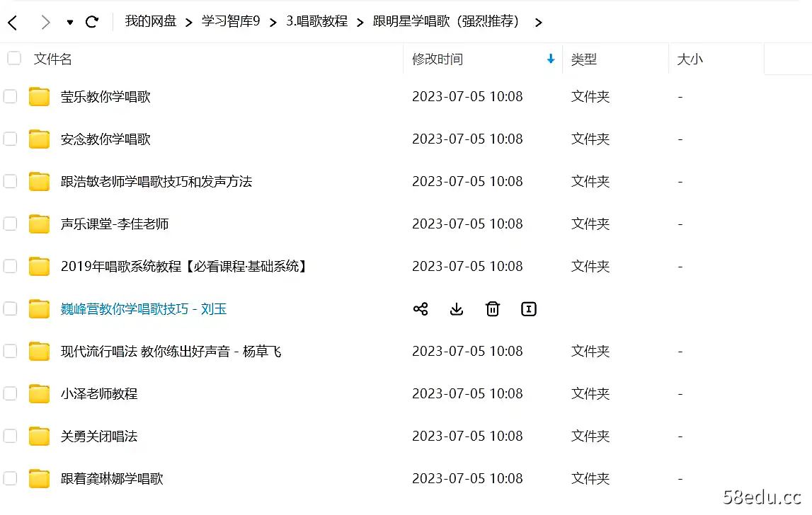
Task: Go to 学习智库9 in the breadcrumb
Action: pos(230,22)
